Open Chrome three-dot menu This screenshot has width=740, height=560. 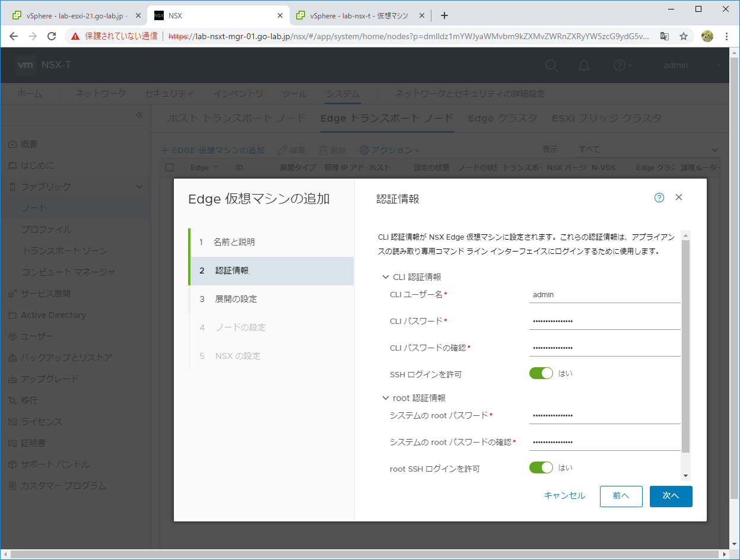click(x=726, y=36)
